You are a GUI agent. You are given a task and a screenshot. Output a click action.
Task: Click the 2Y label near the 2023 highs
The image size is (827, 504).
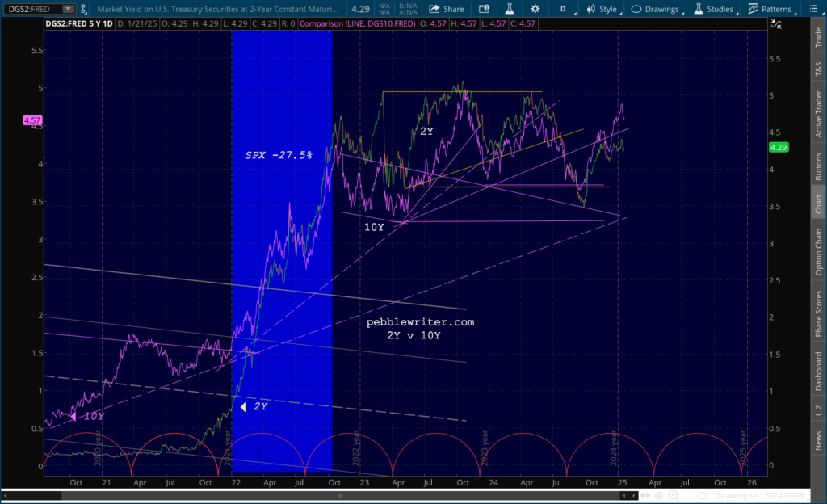coord(426,132)
